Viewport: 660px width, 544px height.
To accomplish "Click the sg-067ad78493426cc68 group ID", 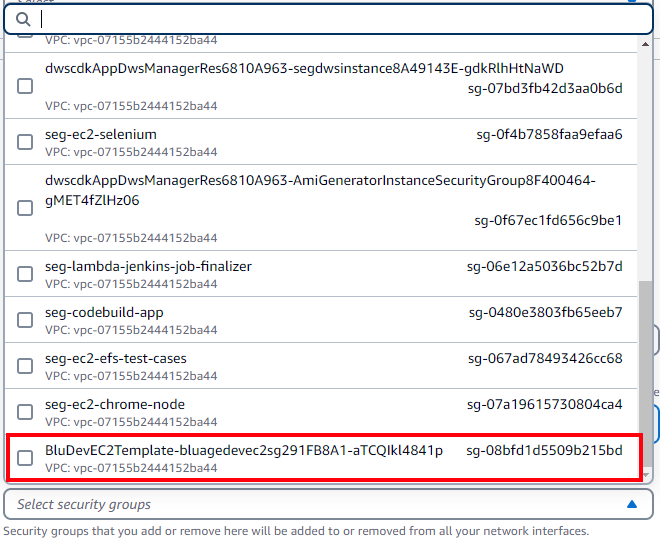I will point(545,359).
